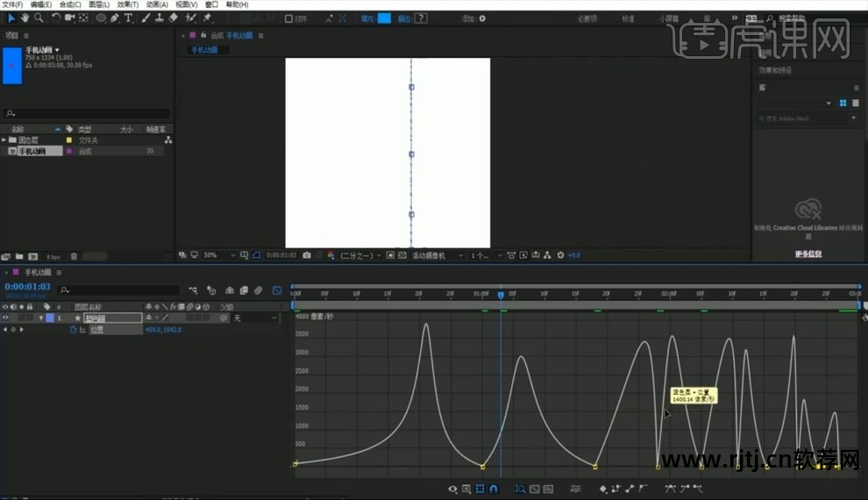Screen dimensions: 868x500
Task: Select the Rotation tool
Action: [56, 18]
